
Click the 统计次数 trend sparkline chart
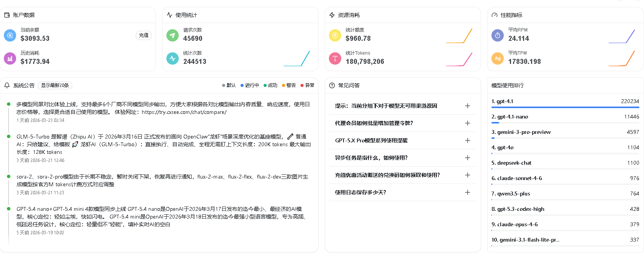point(297,58)
